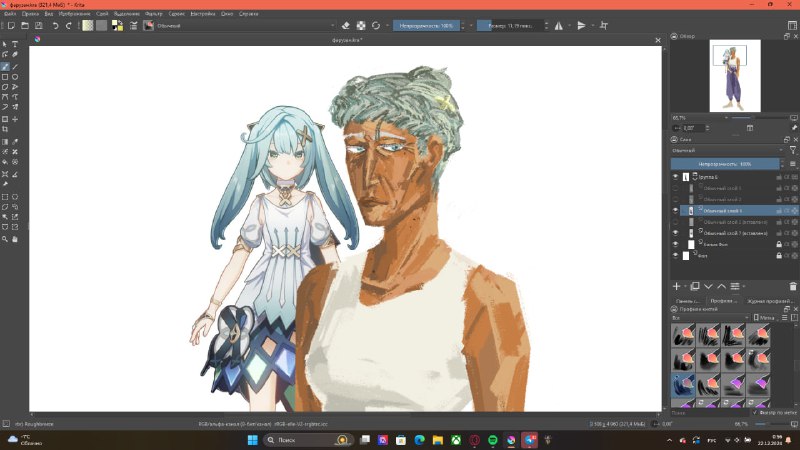Click the foreground/background color selector

(x=117, y=26)
